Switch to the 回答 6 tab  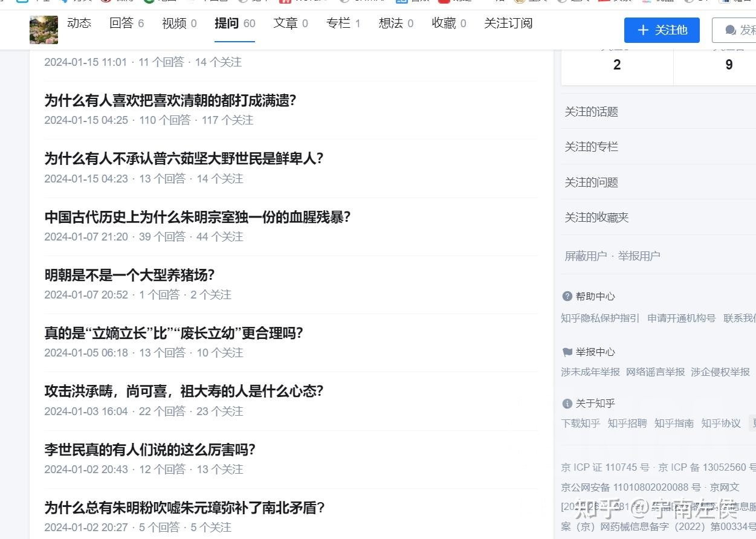(x=127, y=23)
